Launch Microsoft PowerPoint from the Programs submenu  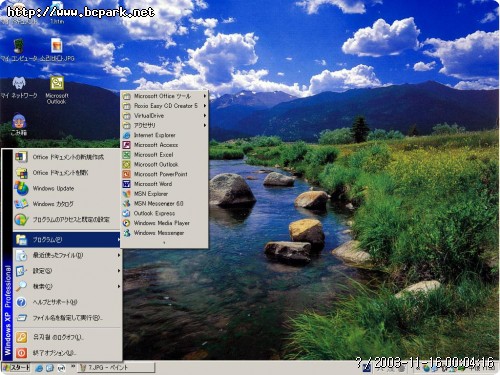pos(164,174)
